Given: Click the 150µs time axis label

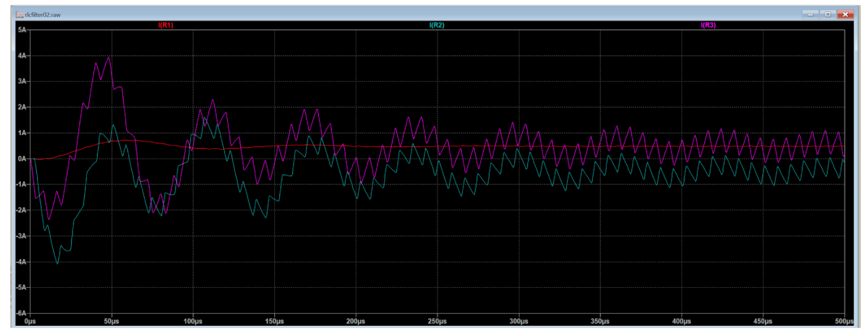Looking at the screenshot, I should coord(274,320).
